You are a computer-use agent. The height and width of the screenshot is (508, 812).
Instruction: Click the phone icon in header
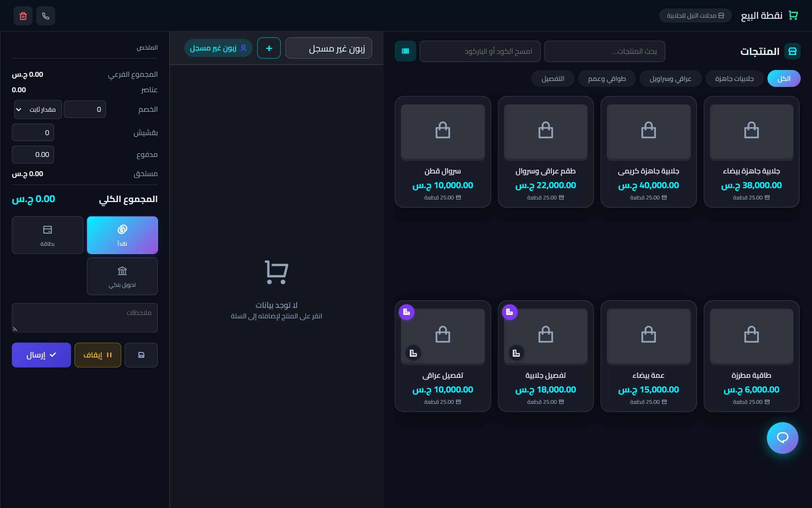[x=45, y=16]
